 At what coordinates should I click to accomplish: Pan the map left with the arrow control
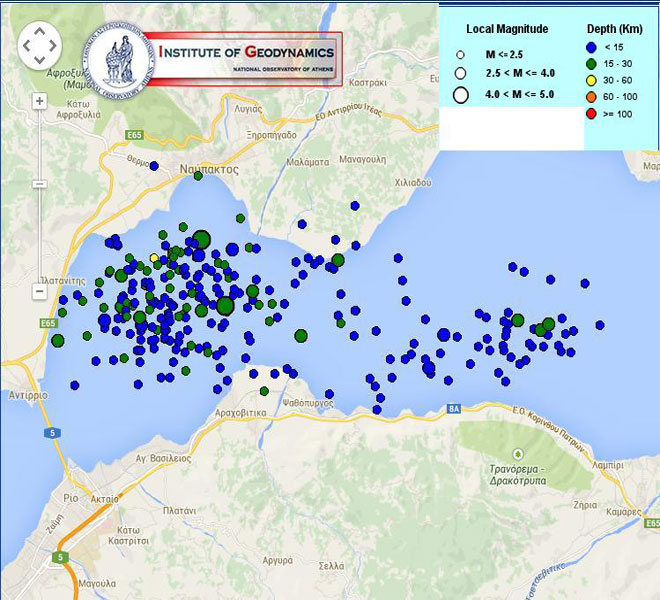click(25, 45)
